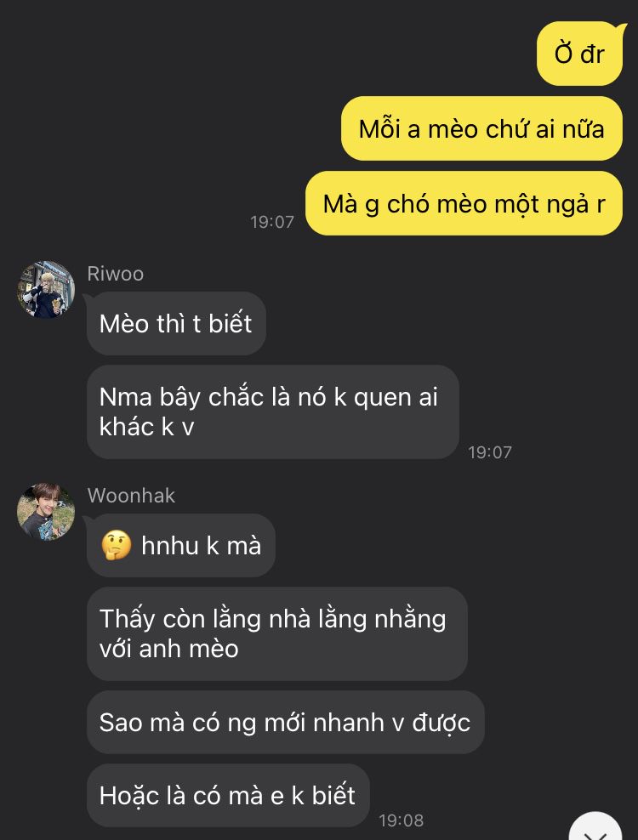Tap the sender name Woonhak
This screenshot has height=840, width=638.
tap(131, 496)
